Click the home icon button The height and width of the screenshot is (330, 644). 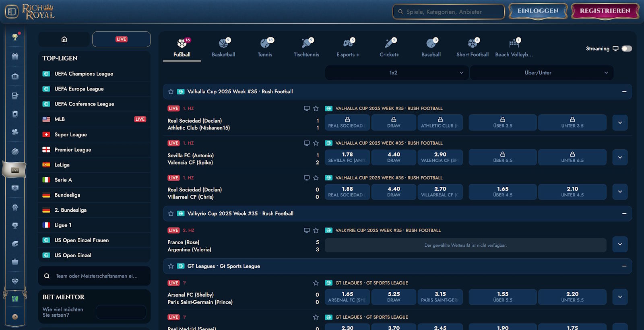pos(64,39)
